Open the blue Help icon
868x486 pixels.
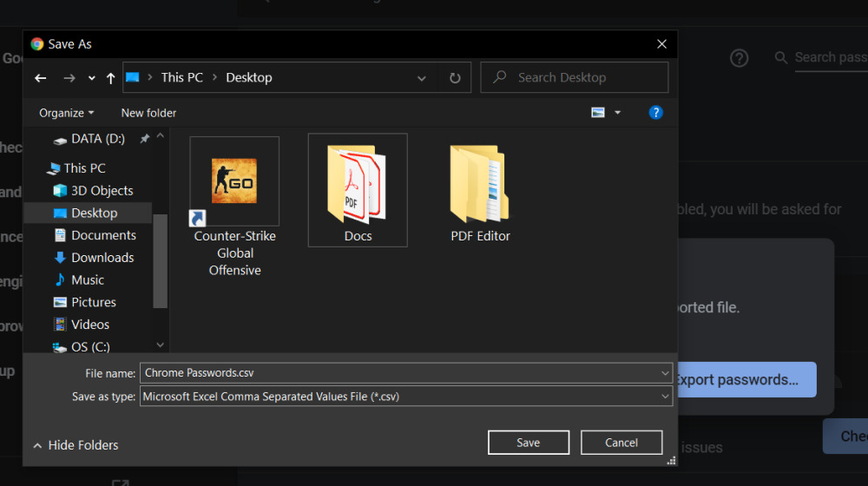[656, 113]
